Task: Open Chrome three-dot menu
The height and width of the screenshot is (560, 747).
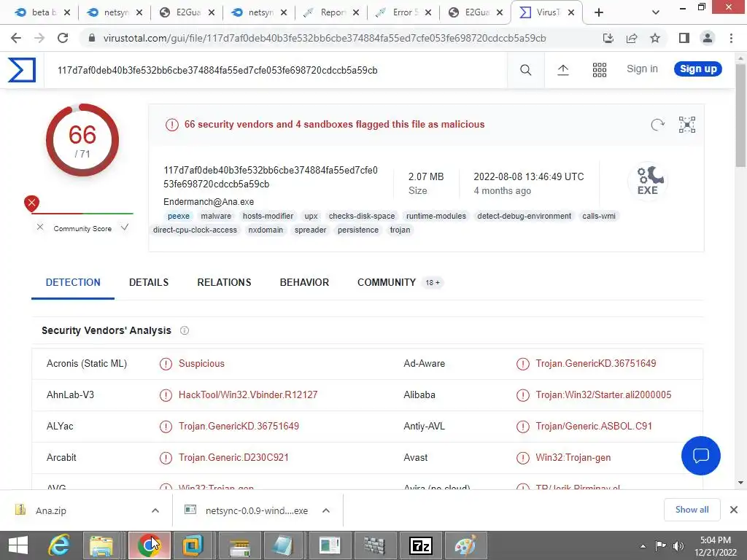Action: click(x=731, y=38)
